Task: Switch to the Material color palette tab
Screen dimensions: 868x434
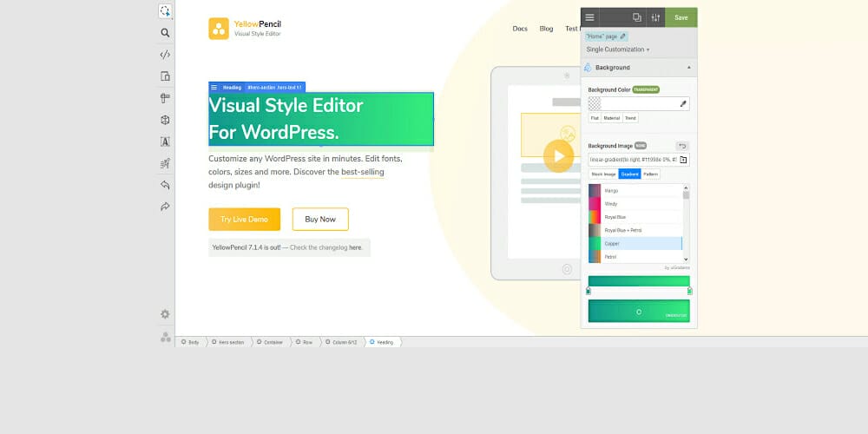Action: point(612,118)
